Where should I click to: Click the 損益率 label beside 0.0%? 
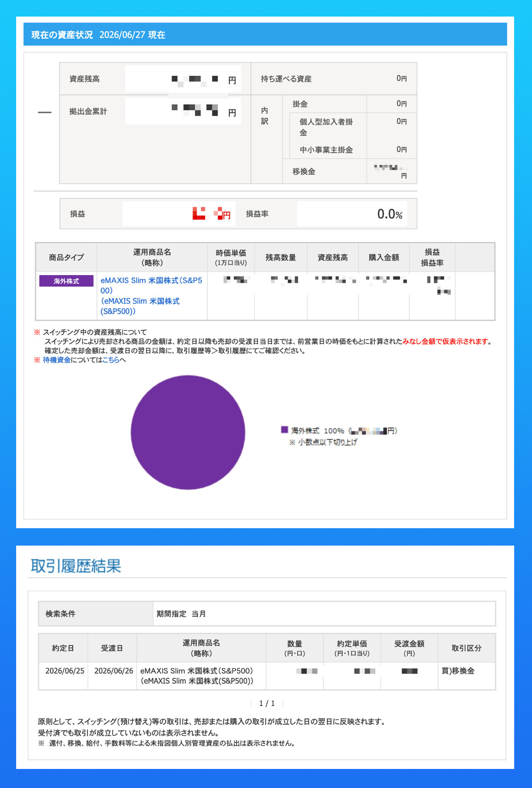coord(257,214)
